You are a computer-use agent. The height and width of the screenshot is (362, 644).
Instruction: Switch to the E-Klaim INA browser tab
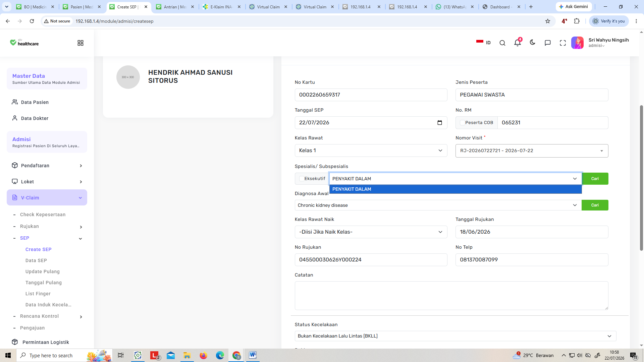click(221, 7)
